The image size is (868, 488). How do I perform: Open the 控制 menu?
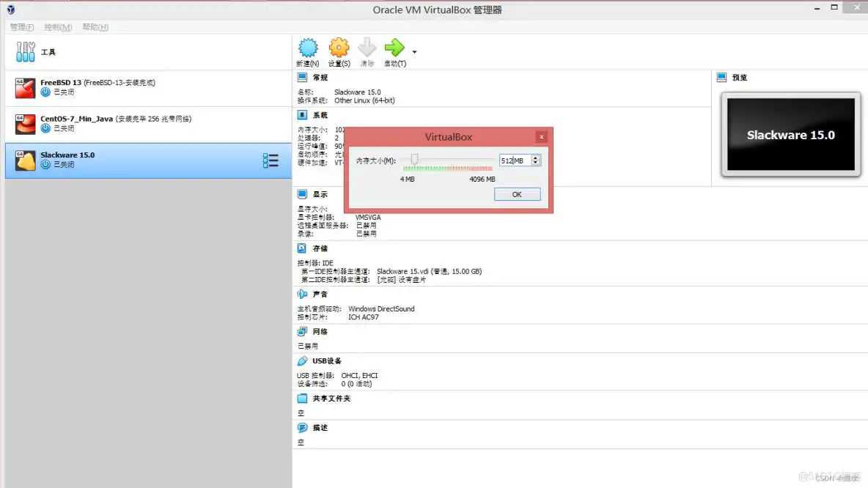[56, 26]
